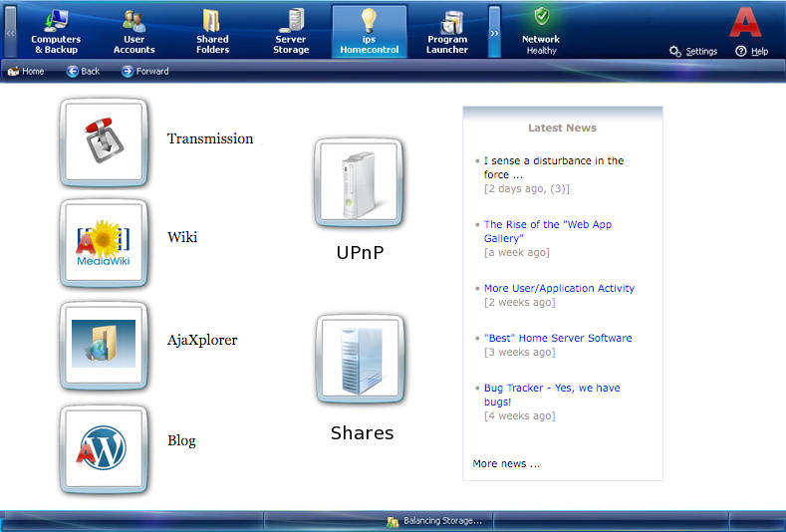Go to the Shared Folders tab
The width and height of the screenshot is (786, 532).
212,31
